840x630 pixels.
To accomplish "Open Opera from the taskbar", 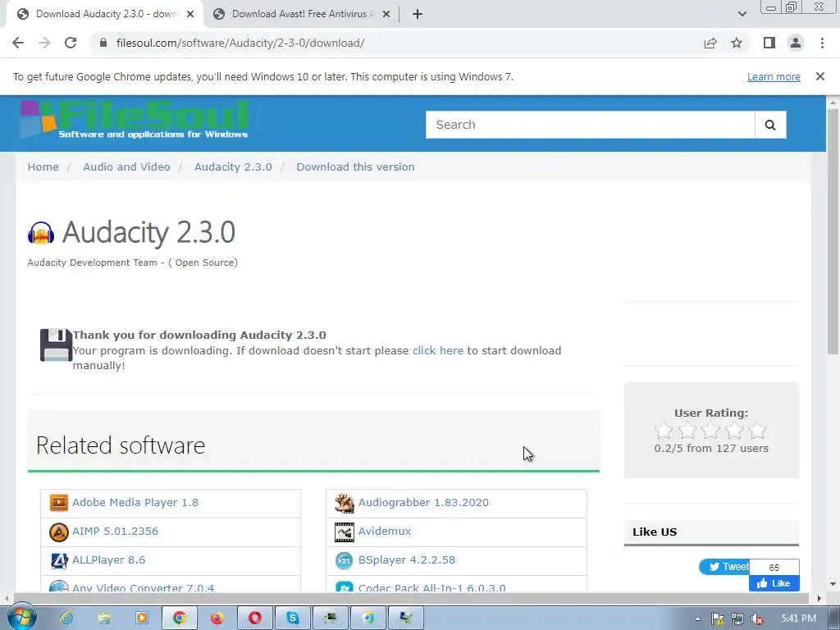I will [255, 619].
